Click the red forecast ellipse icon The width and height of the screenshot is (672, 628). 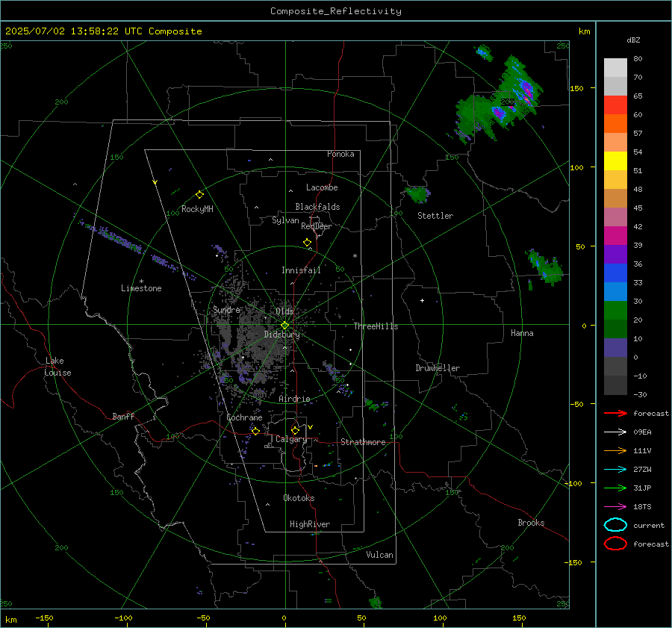(x=615, y=544)
